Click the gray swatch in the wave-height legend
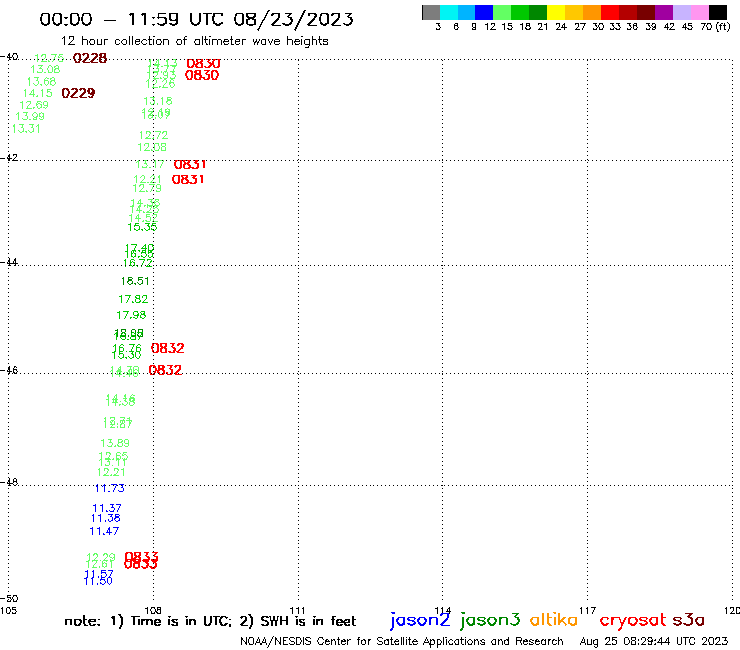Image resolution: width=740 pixels, height=650 pixels. (x=431, y=12)
